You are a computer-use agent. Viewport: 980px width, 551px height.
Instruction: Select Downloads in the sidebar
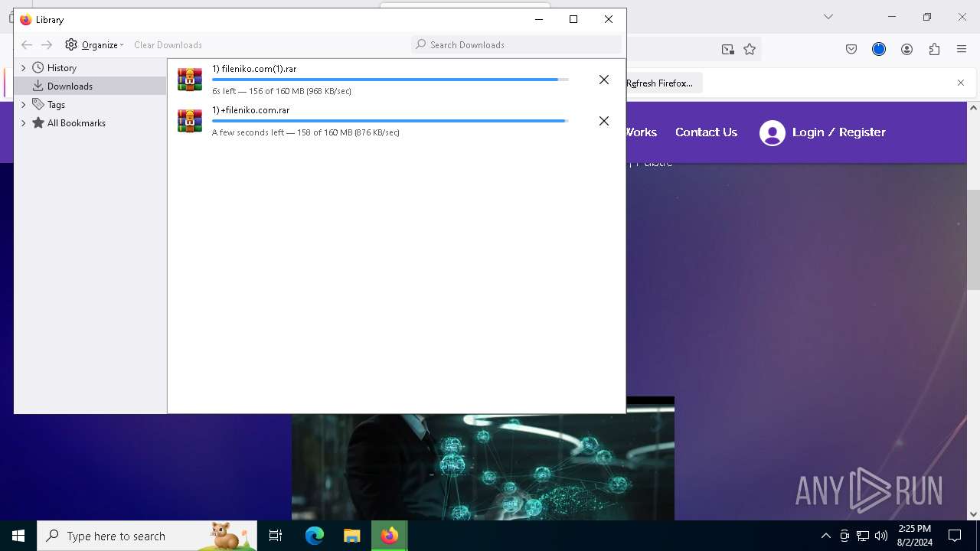coord(70,86)
